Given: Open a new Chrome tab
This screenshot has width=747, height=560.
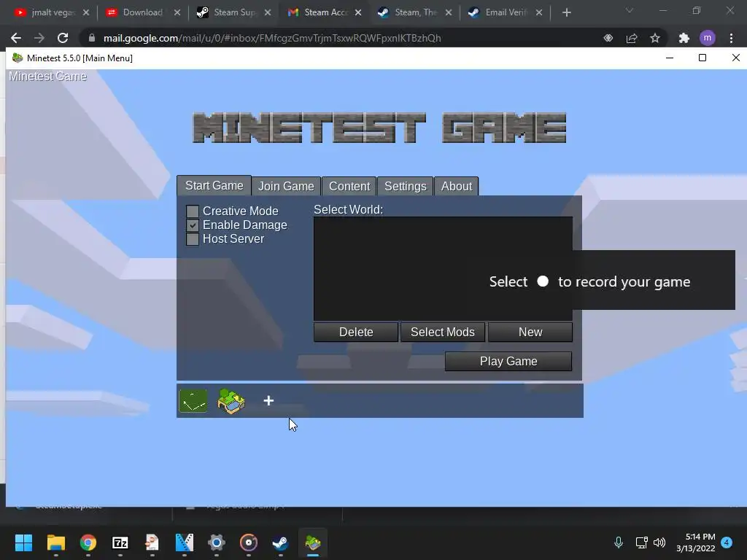Looking at the screenshot, I should (566, 12).
